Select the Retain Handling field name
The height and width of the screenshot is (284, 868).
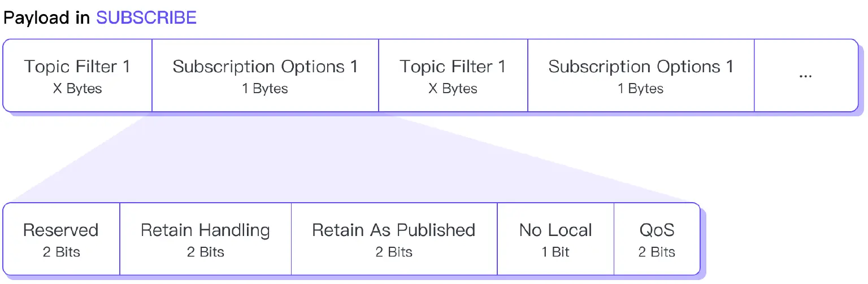click(205, 230)
